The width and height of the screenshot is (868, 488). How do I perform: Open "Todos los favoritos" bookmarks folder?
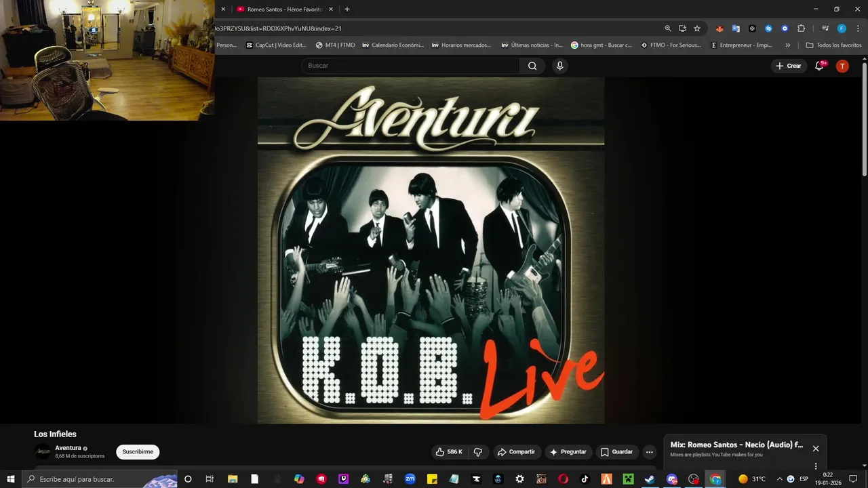pos(833,45)
